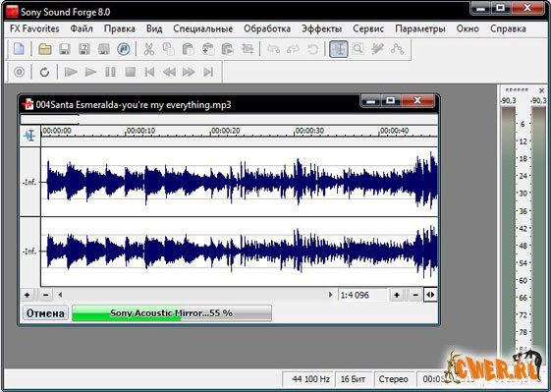Click the Go to Start button
The image size is (551, 392).
coord(149,72)
